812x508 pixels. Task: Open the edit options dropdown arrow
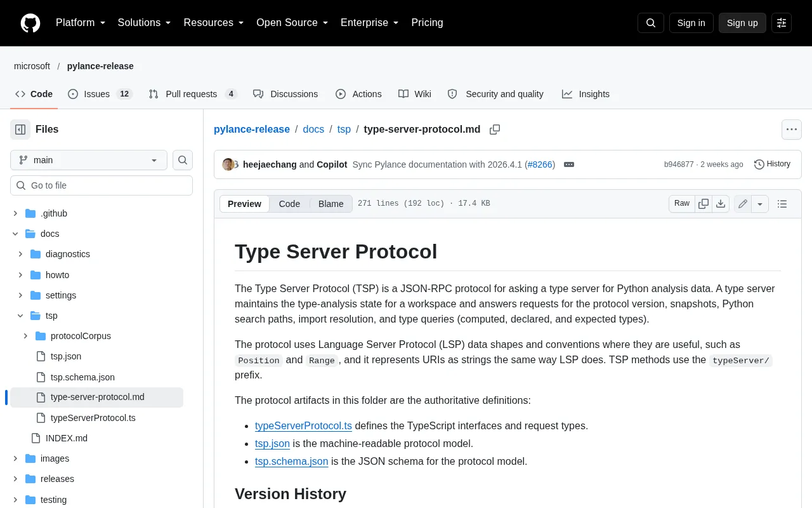click(x=760, y=204)
